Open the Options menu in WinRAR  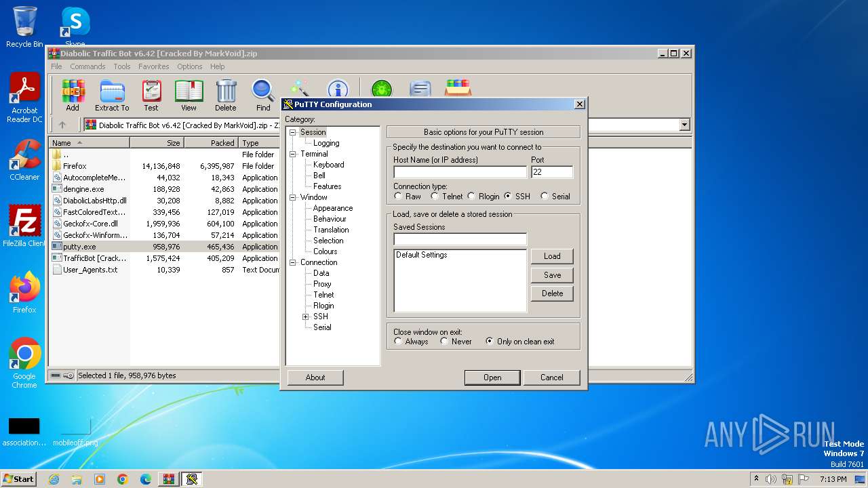pos(190,66)
